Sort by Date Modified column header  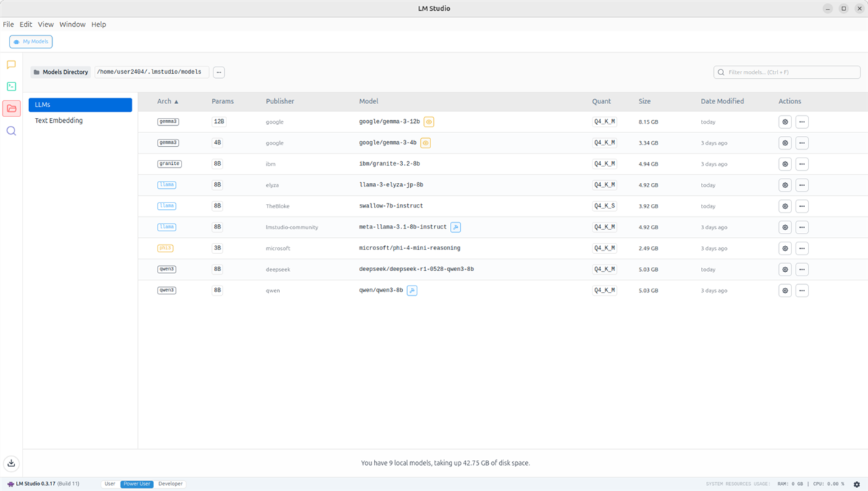click(x=722, y=101)
